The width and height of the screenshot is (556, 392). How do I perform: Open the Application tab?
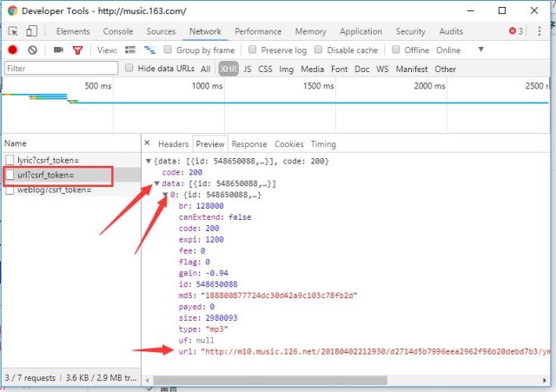tap(361, 31)
